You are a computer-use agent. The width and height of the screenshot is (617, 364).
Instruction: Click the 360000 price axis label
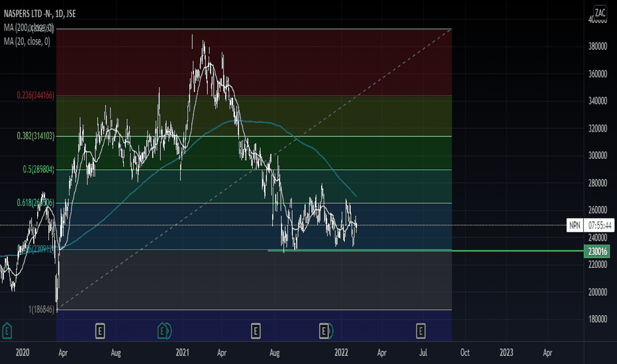pyautogui.click(x=597, y=74)
